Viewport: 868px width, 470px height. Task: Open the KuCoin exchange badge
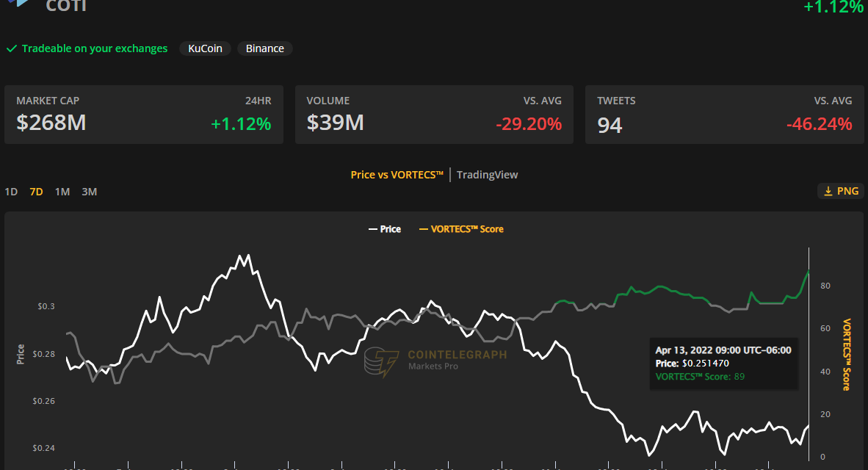[x=205, y=48]
